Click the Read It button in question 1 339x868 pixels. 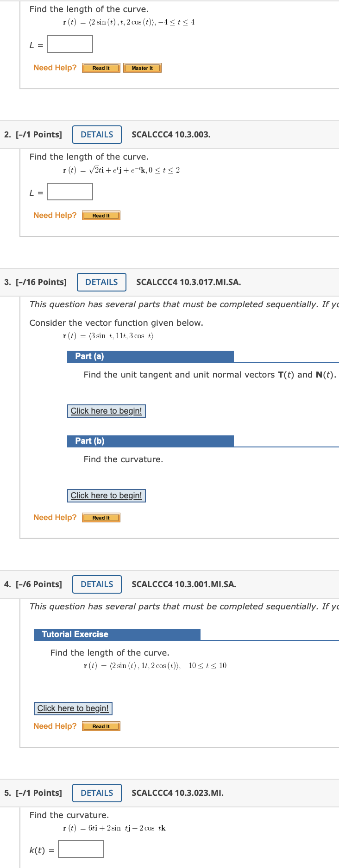[x=100, y=68]
